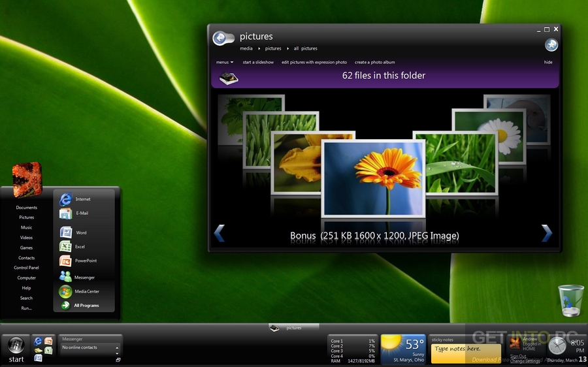Start a slideshow
This screenshot has height=367, width=588.
tap(258, 62)
